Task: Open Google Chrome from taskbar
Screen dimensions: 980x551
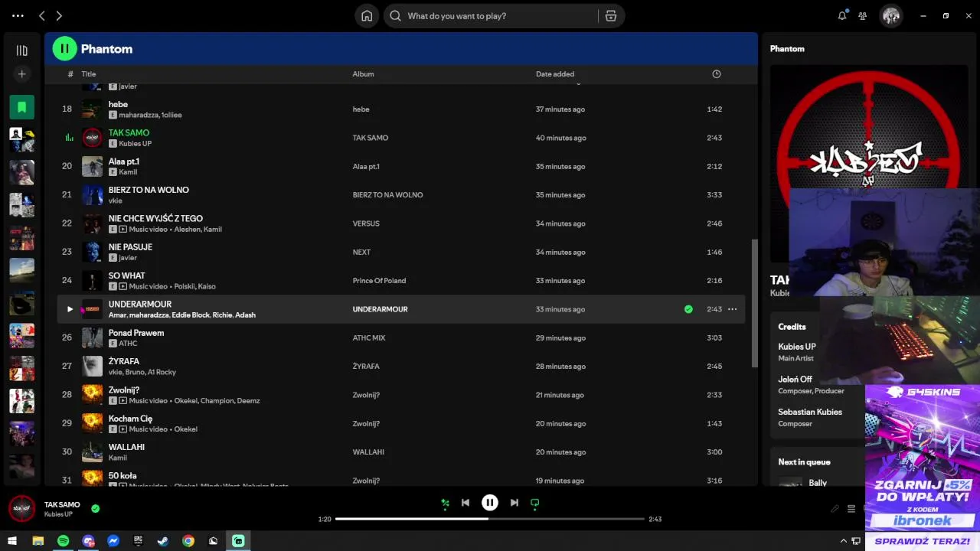Action: pos(188,541)
